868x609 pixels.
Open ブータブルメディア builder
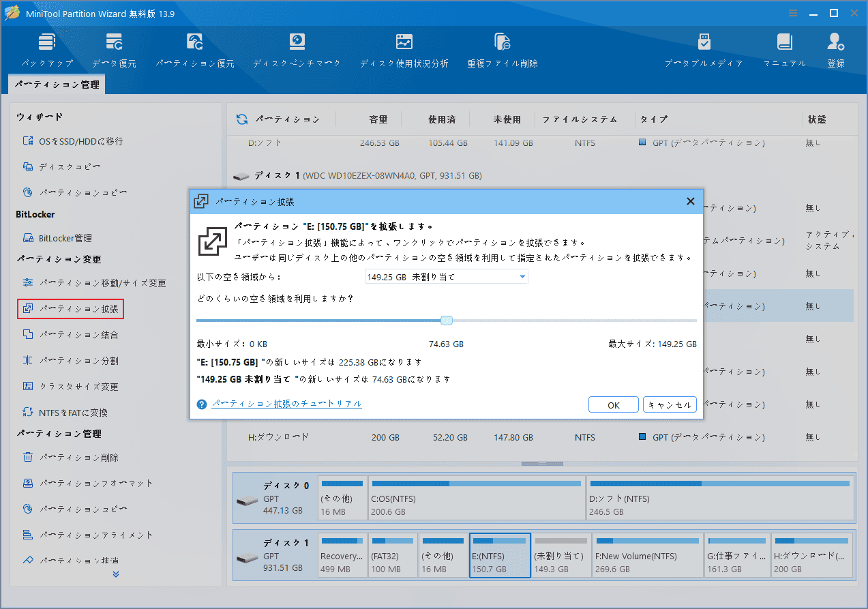[704, 50]
